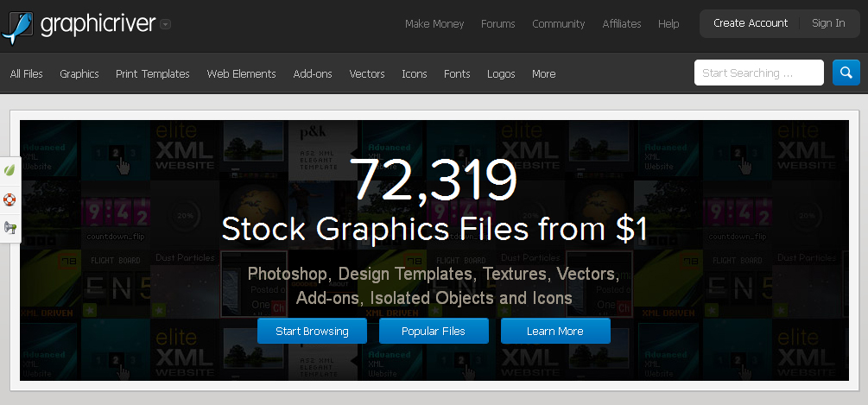
Task: Open Web Elements category
Action: [x=241, y=73]
